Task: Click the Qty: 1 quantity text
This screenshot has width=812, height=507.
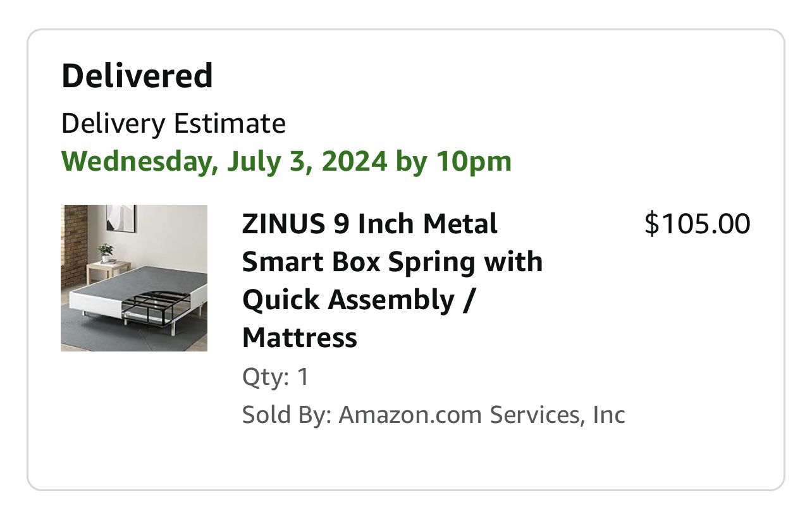Action: tap(276, 377)
